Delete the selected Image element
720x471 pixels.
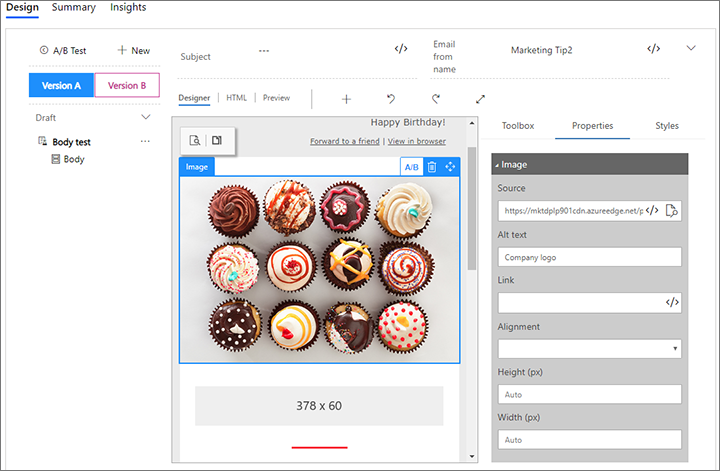click(432, 167)
